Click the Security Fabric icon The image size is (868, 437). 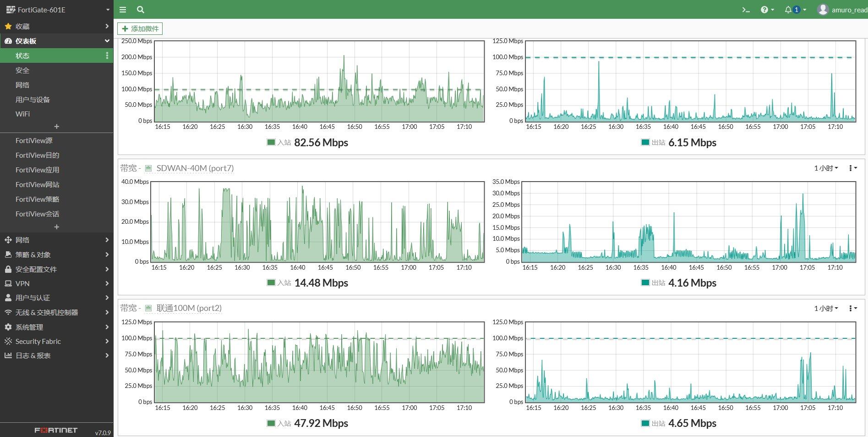pos(8,341)
